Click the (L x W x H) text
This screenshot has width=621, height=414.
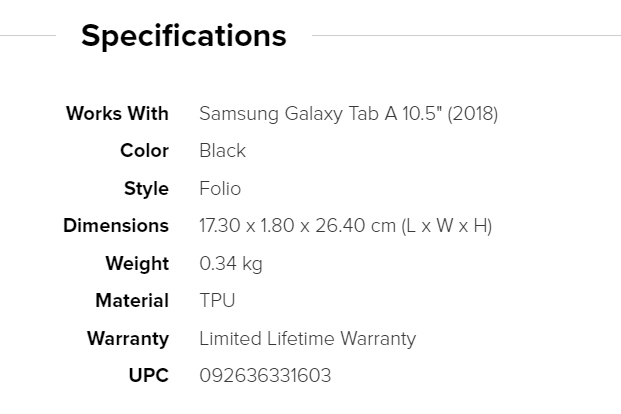click(x=447, y=226)
